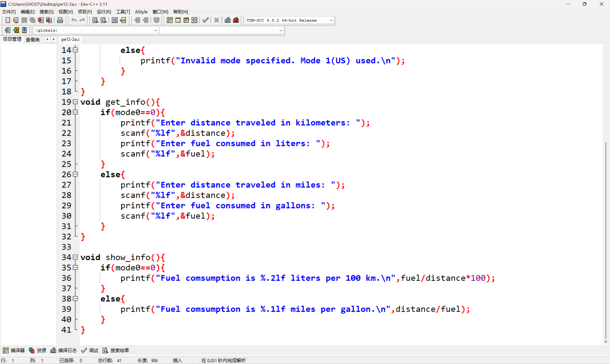Image resolution: width=610 pixels, height=364 pixels.
Task: Open the AStyle menu
Action: pyautogui.click(x=141, y=12)
